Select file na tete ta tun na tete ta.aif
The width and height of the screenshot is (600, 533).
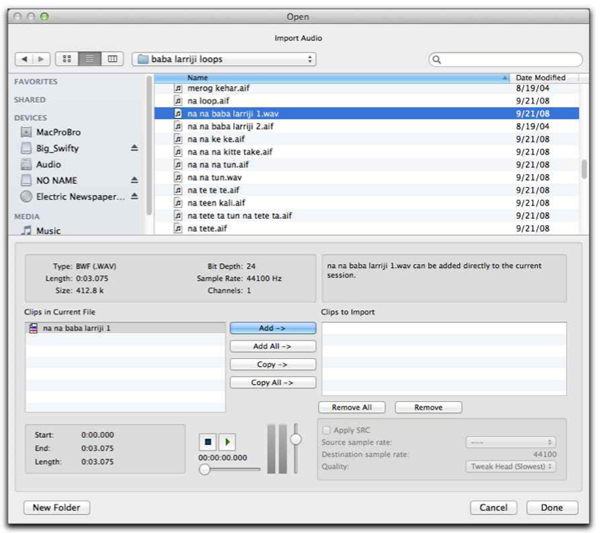367,216
